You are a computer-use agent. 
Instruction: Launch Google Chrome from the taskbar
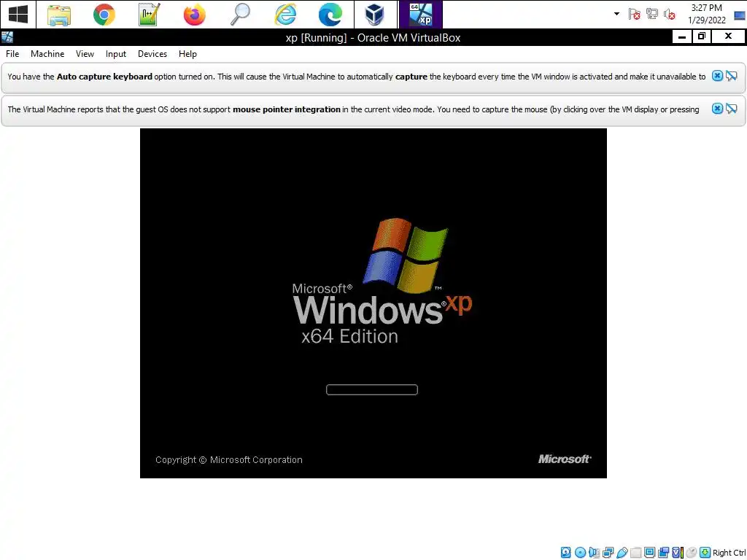(x=104, y=15)
